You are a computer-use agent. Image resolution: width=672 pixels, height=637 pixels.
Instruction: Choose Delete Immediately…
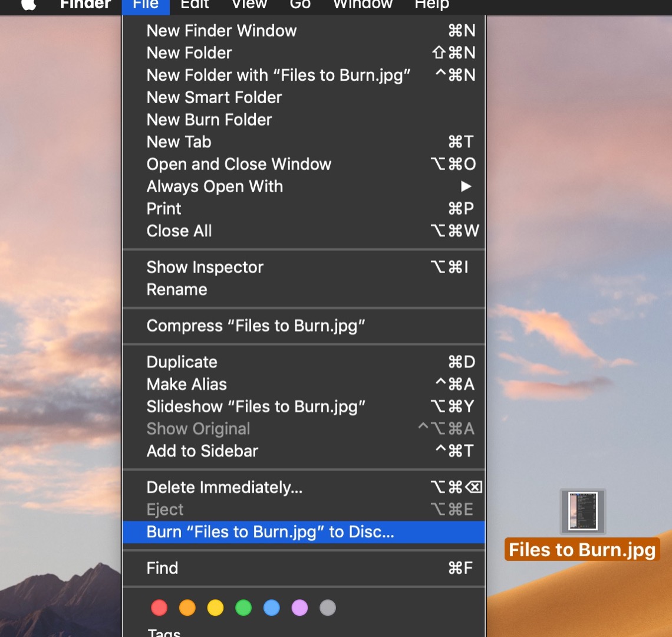click(x=304, y=487)
